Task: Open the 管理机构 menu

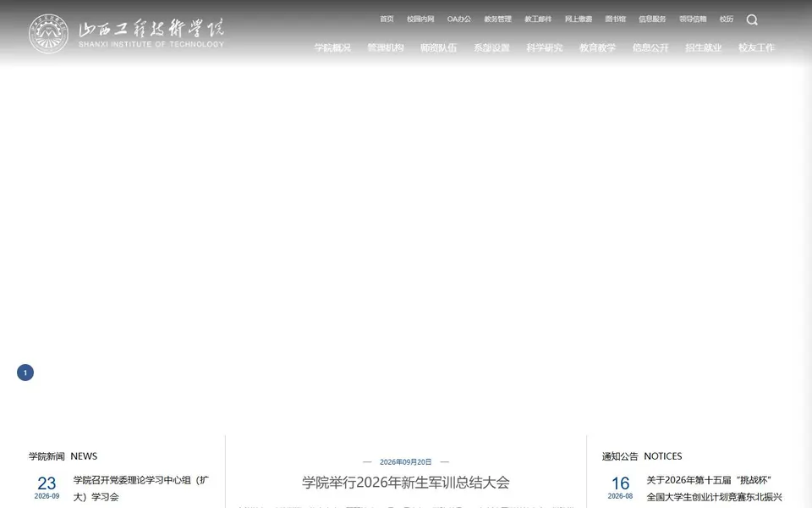Action: (386, 47)
